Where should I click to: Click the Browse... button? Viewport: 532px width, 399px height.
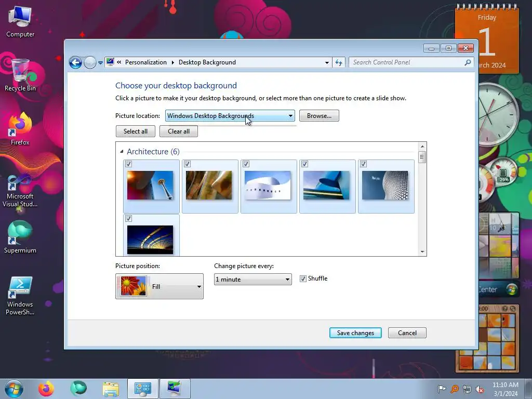pos(319,116)
